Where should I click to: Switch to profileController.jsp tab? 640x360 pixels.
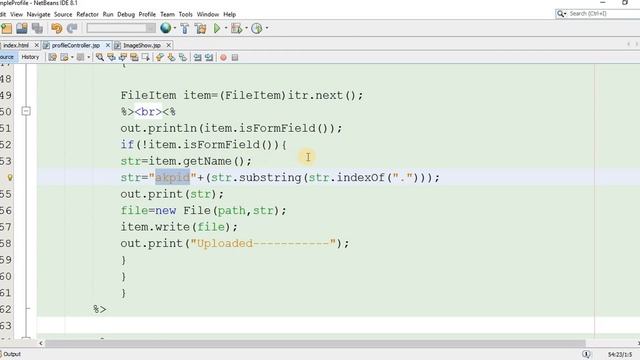[76, 45]
